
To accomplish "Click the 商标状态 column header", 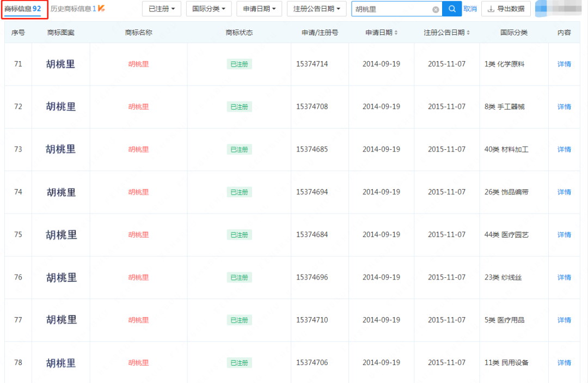I will (x=239, y=33).
